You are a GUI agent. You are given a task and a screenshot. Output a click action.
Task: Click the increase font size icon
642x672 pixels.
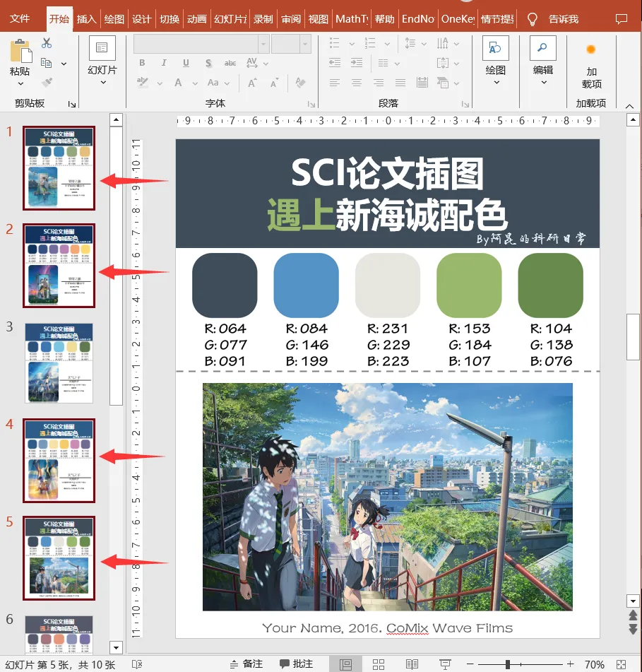(x=252, y=83)
